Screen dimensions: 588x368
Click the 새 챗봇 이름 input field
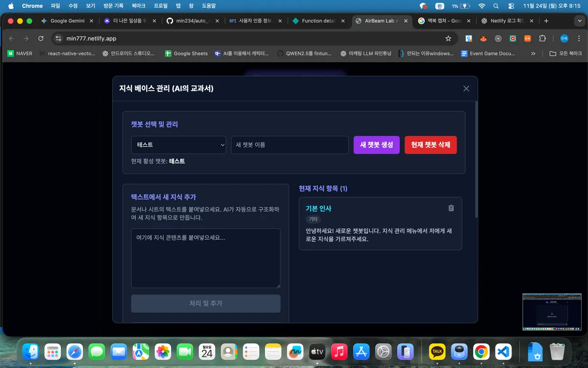point(290,145)
